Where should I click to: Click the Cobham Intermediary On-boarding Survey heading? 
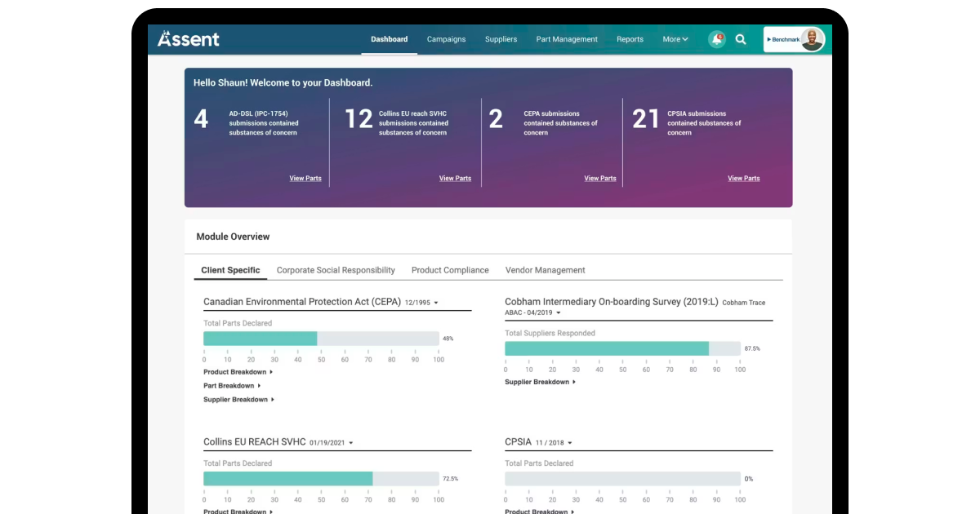coord(612,302)
